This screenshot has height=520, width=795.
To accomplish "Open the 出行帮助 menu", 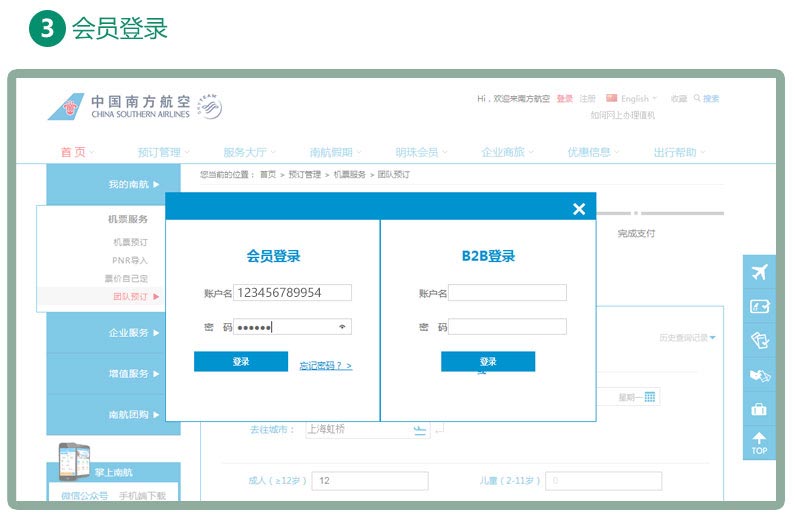I will click(x=679, y=153).
